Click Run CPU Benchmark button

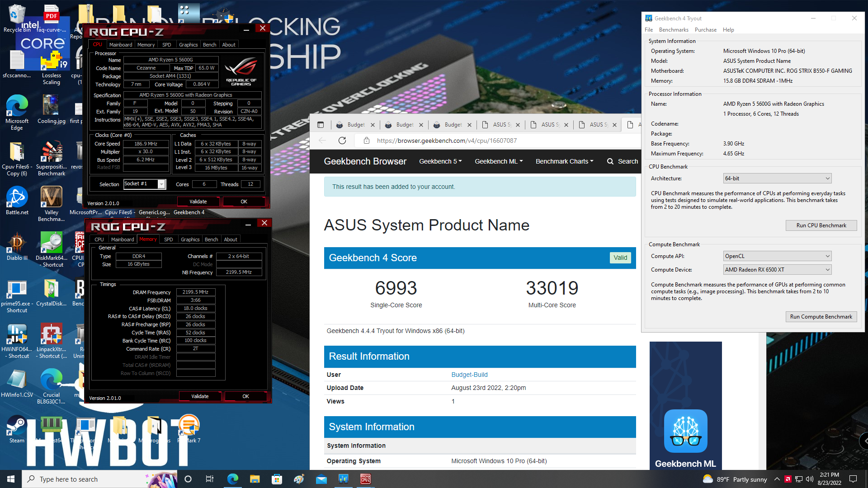tap(821, 225)
